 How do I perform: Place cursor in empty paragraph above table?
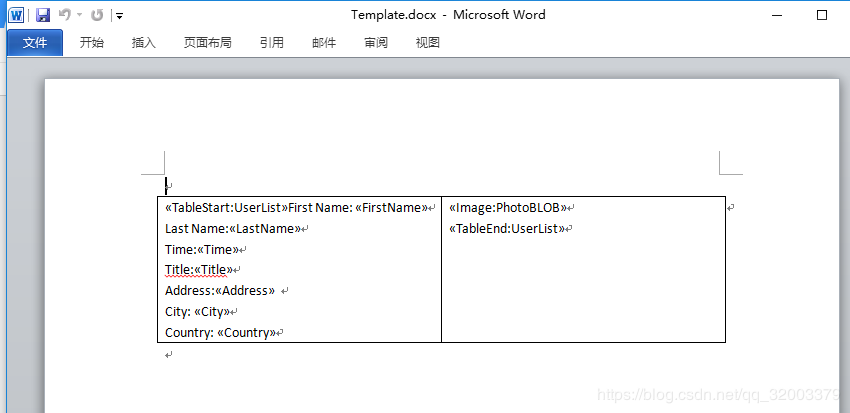point(169,186)
